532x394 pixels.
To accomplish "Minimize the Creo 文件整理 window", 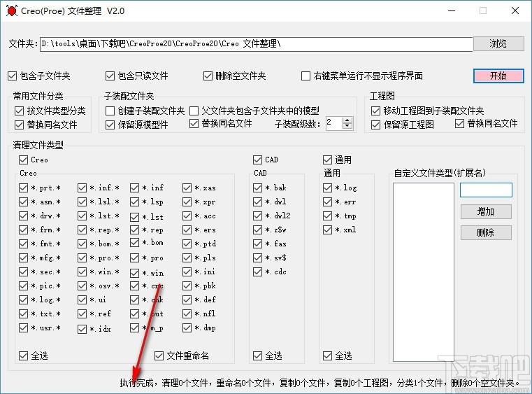I will click(452, 11).
